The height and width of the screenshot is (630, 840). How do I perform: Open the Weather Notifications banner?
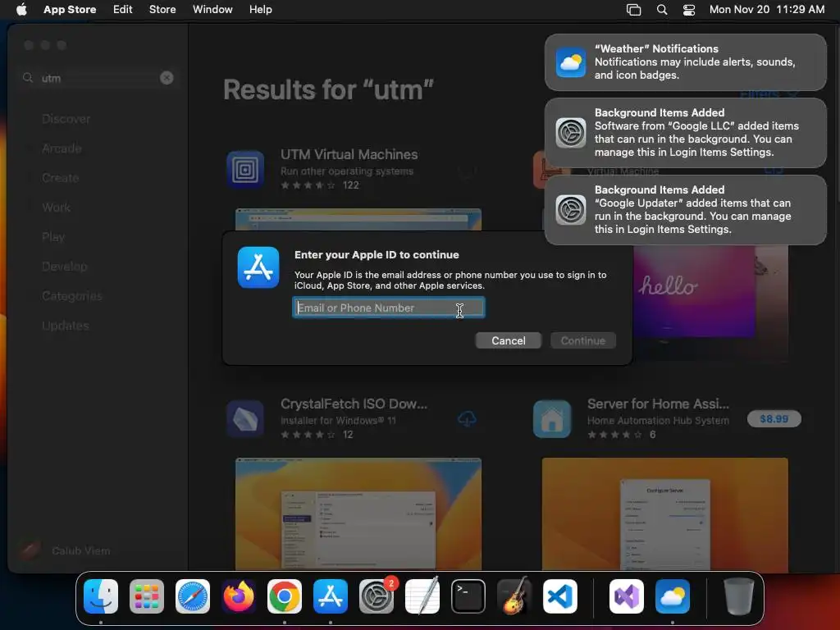pyautogui.click(x=685, y=62)
